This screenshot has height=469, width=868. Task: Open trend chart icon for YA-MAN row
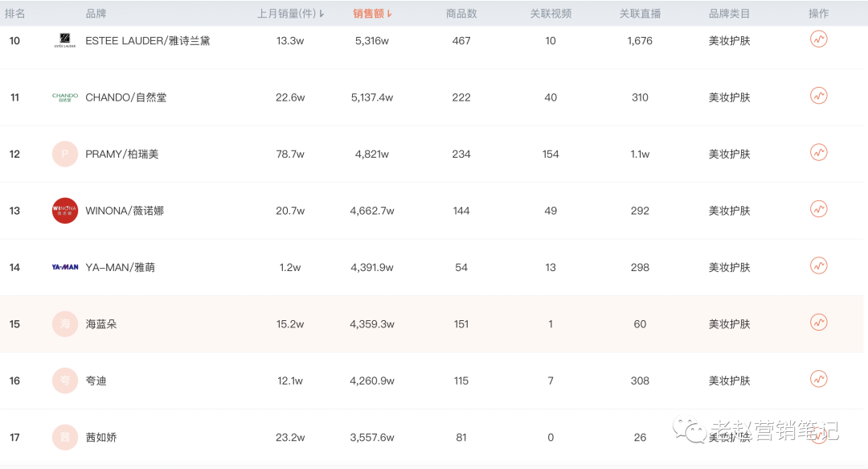pyautogui.click(x=819, y=265)
